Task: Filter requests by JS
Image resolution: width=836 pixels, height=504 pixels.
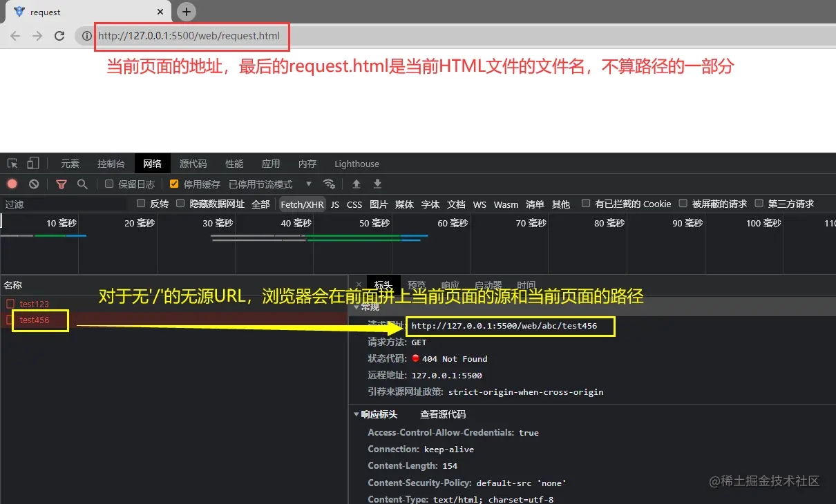Action: [x=335, y=204]
